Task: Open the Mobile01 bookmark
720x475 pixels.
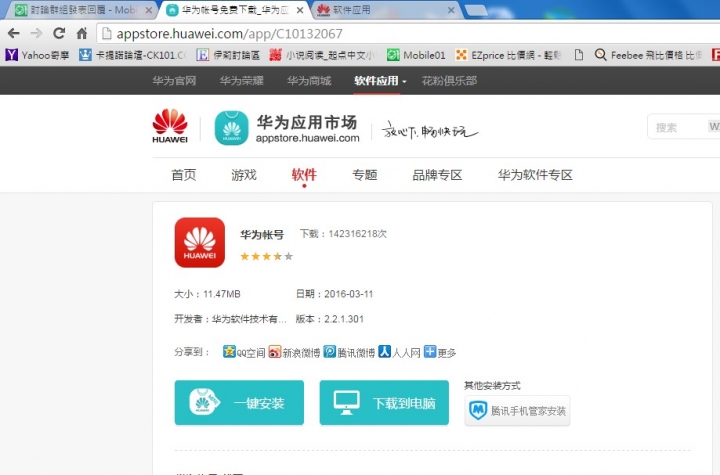Action: click(416, 55)
